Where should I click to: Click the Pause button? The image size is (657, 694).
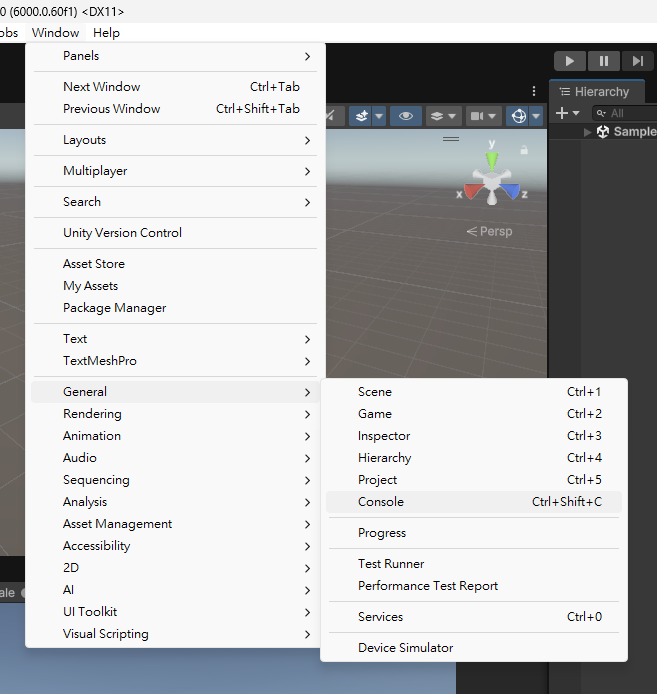pos(603,61)
